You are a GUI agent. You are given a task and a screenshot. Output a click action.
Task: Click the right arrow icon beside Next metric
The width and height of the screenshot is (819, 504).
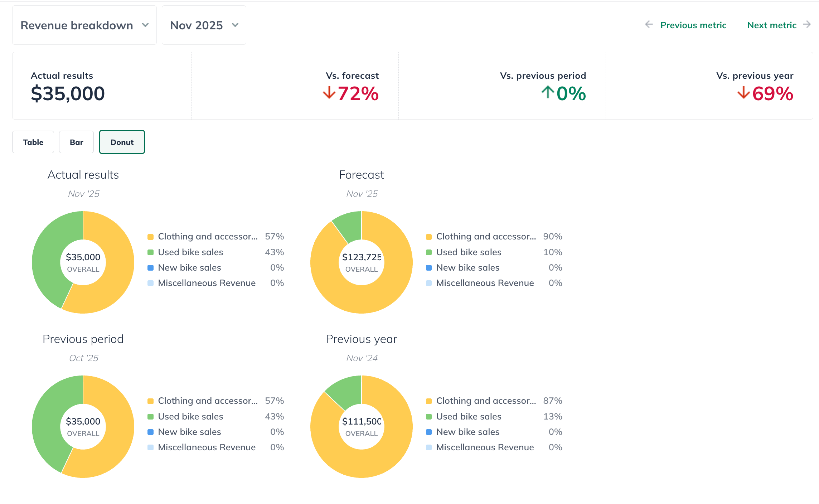click(x=807, y=25)
